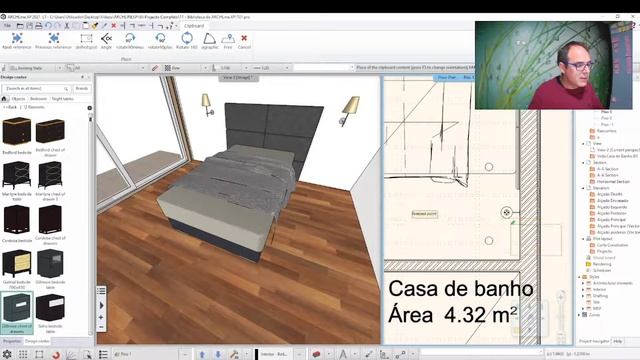
Task: Expand the Section node in project tree
Action: tap(583, 162)
